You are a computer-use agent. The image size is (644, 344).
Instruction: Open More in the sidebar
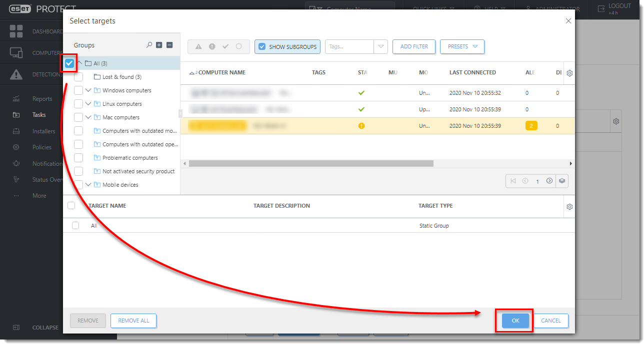click(x=39, y=196)
